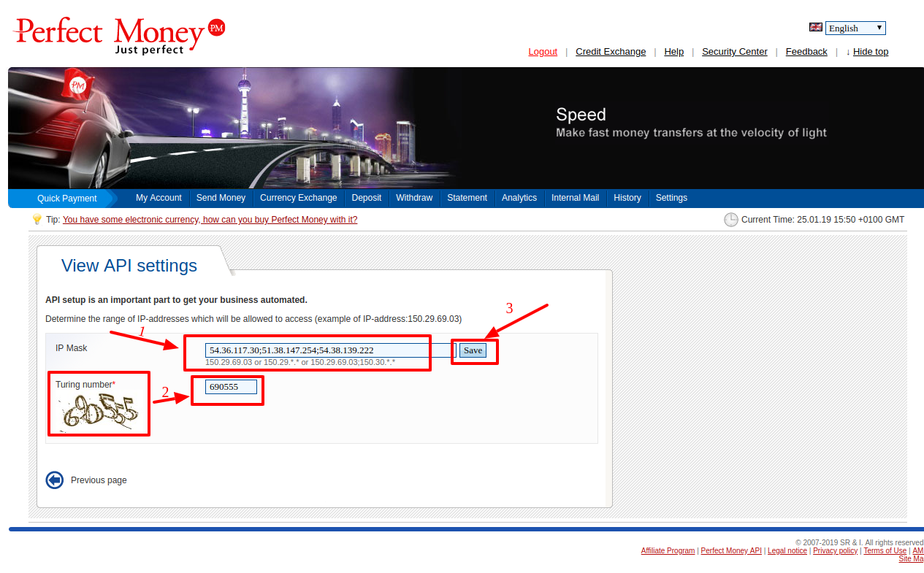
Task: Open the Credit Exchange link
Action: 611,52
